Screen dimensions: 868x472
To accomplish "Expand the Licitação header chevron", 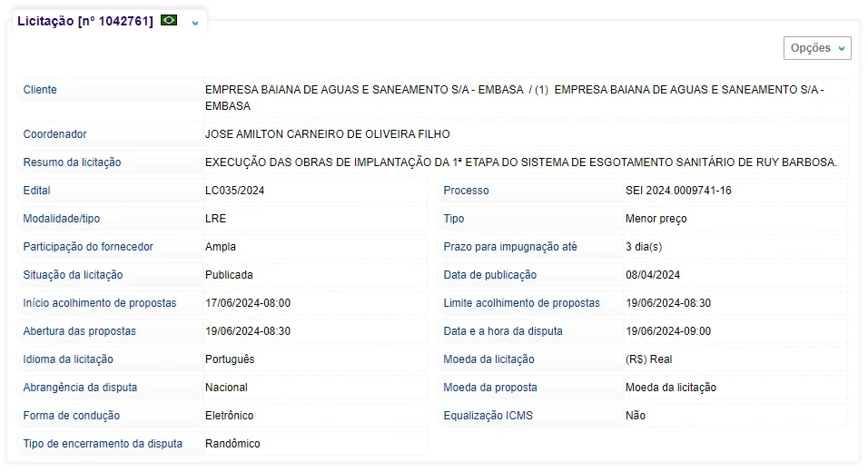I will coord(195,23).
